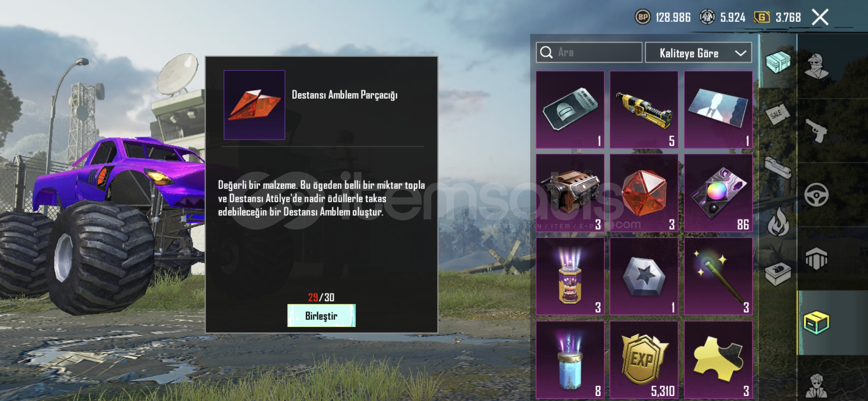The image size is (868, 401).
Task: Select the golden weapon skin item
Action: pyautogui.click(x=644, y=110)
